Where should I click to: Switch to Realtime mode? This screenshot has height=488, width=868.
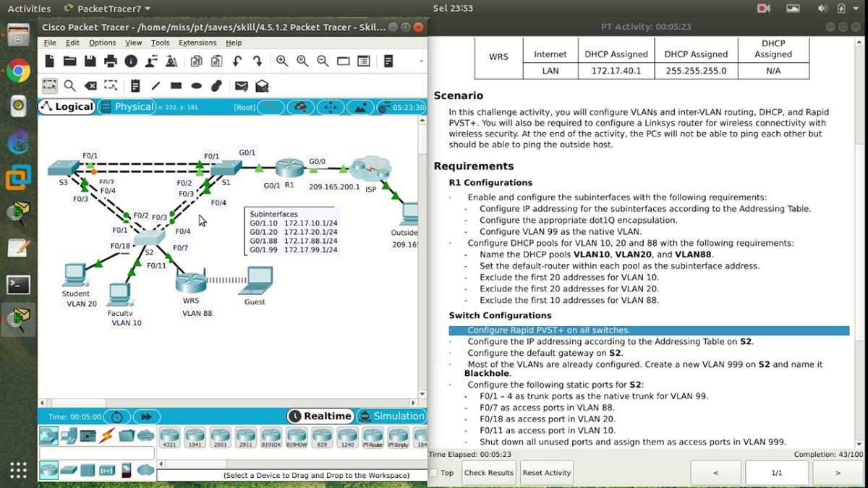(x=320, y=416)
